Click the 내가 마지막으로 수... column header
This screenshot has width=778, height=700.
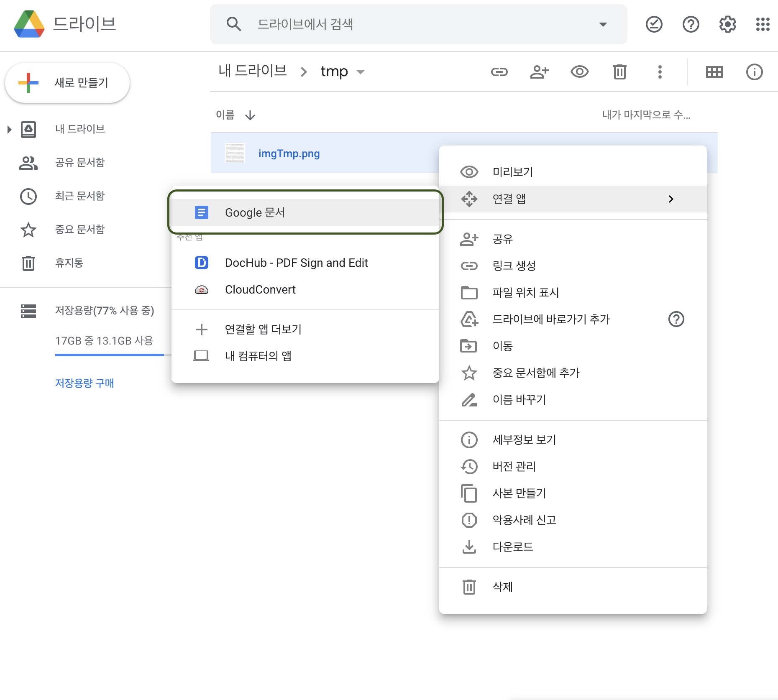(x=646, y=115)
